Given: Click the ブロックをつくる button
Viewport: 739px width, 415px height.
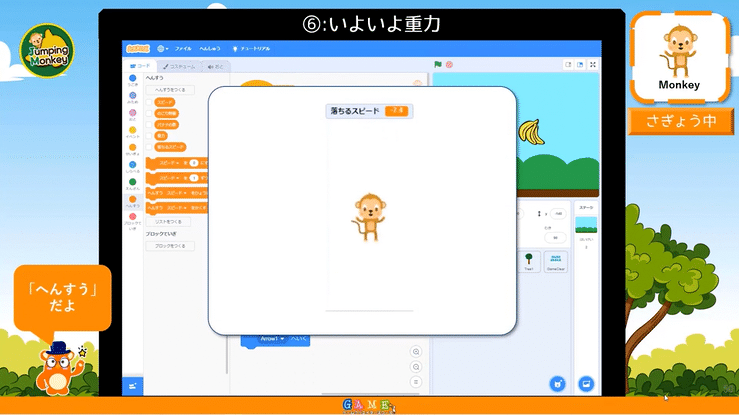Looking at the screenshot, I should pos(170,246).
